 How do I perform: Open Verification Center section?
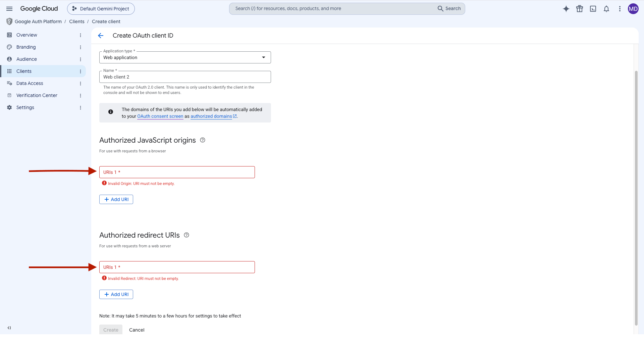coord(37,95)
